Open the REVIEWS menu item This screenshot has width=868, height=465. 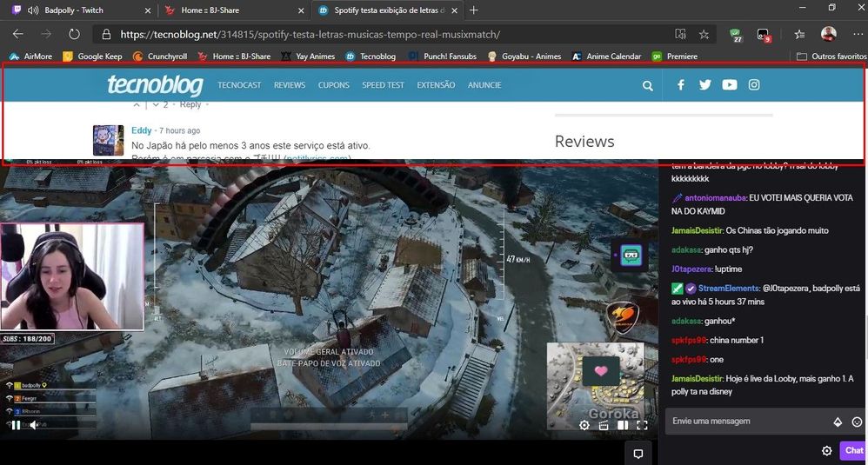tap(290, 85)
